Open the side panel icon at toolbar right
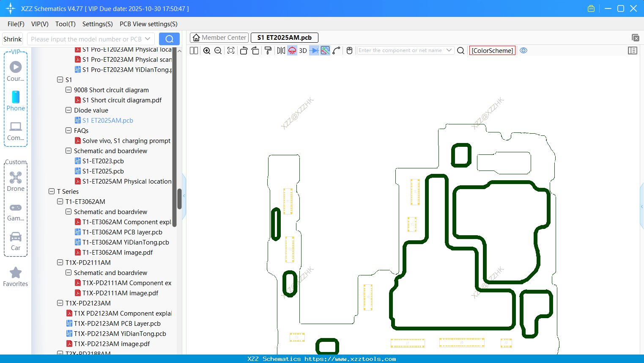 [633, 50]
